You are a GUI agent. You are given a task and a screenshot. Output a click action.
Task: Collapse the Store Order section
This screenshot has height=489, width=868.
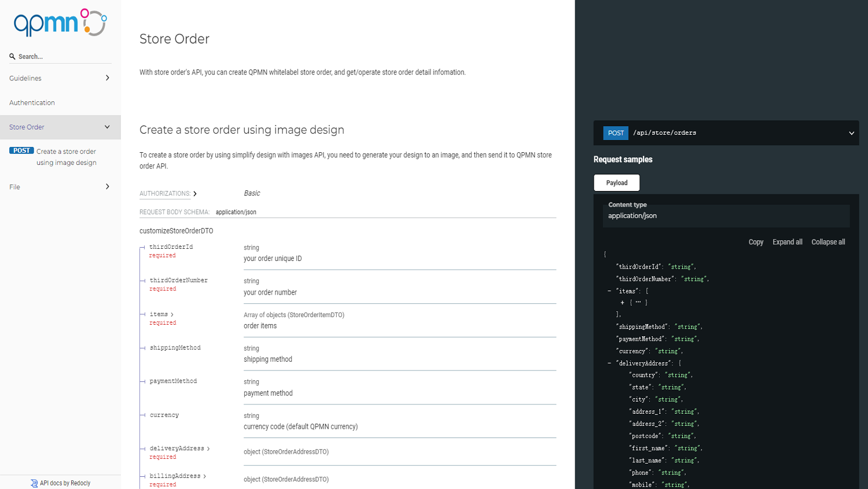pyautogui.click(x=107, y=126)
